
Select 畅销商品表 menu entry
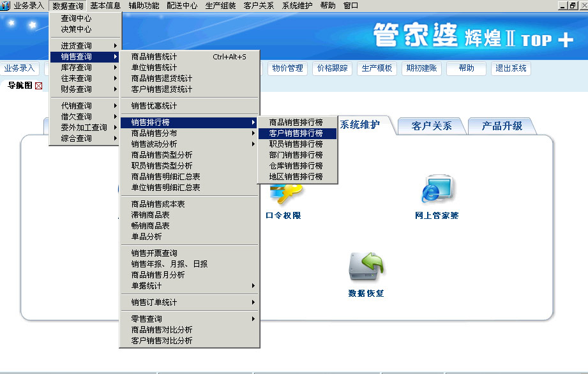point(190,225)
